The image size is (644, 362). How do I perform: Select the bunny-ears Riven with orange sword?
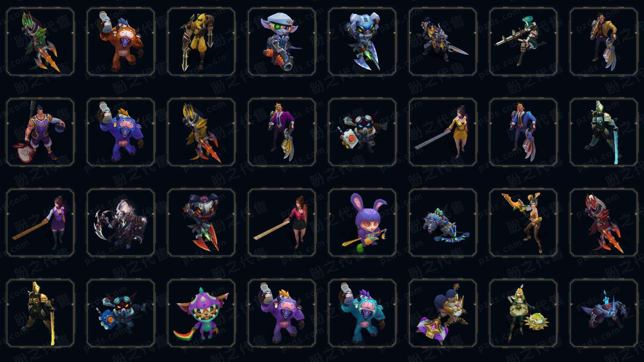523,223
